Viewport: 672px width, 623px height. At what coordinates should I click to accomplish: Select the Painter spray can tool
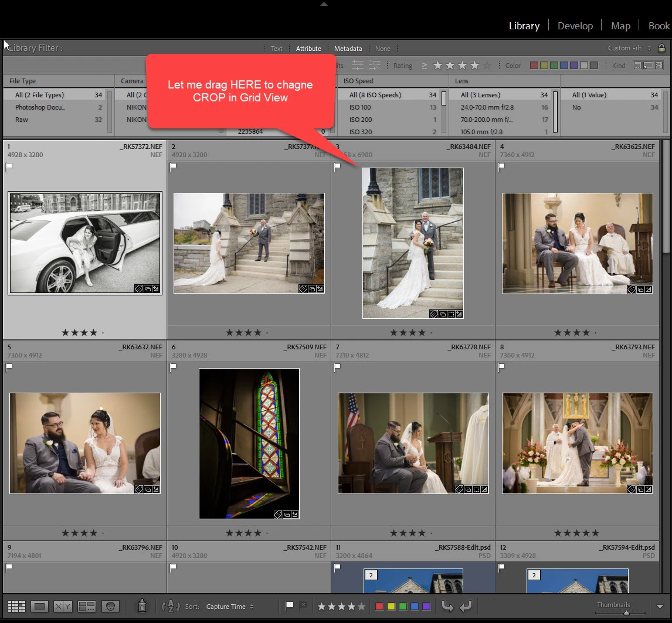pos(142,606)
